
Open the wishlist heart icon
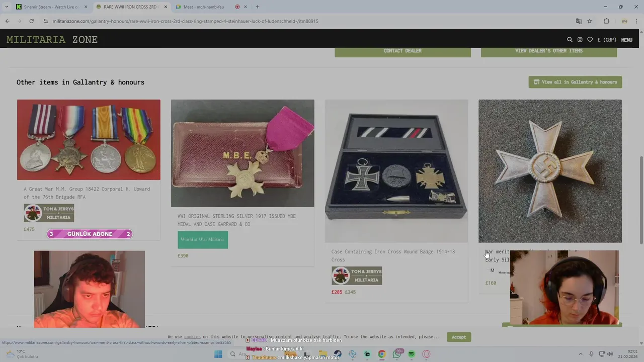tap(590, 40)
